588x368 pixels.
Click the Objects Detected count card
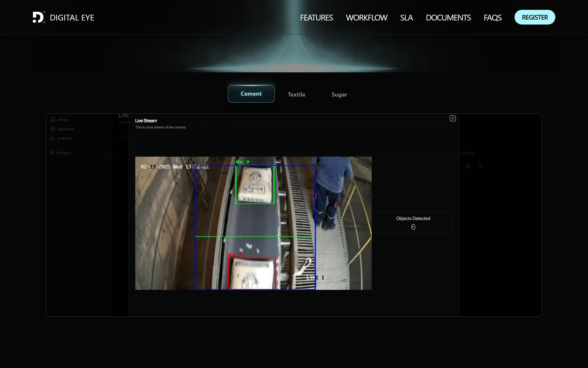[413, 223]
